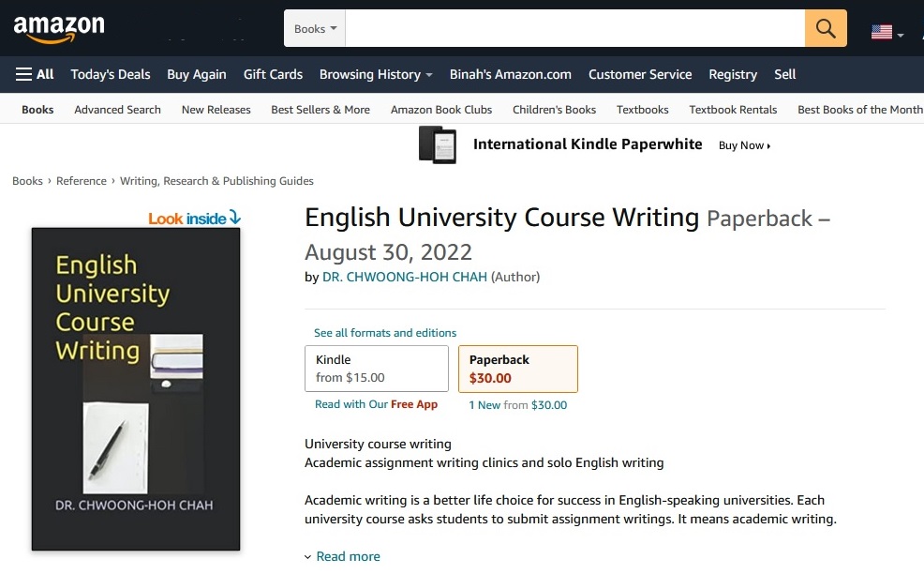Image resolution: width=924 pixels, height=574 pixels.
Task: Click the book title English University Course Writing
Action: (502, 218)
